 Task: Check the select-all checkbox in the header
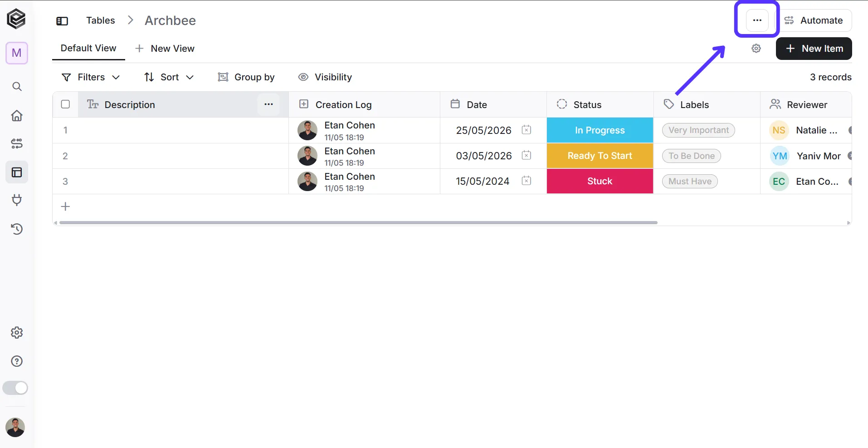[65, 104]
